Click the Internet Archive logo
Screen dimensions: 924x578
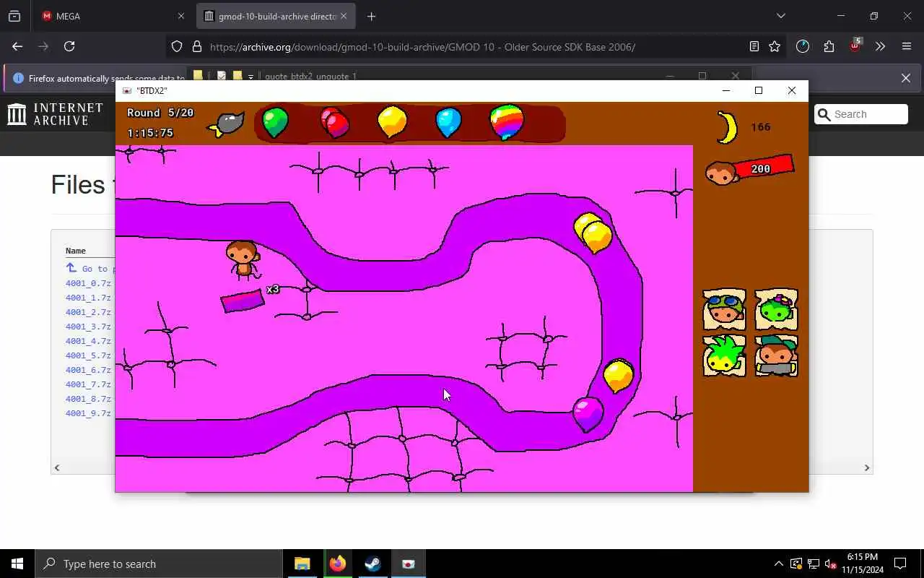click(56, 114)
